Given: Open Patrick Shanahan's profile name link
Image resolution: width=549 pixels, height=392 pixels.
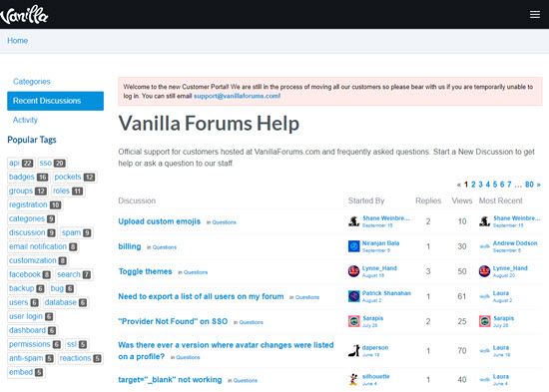Looking at the screenshot, I should pyautogui.click(x=386, y=293).
